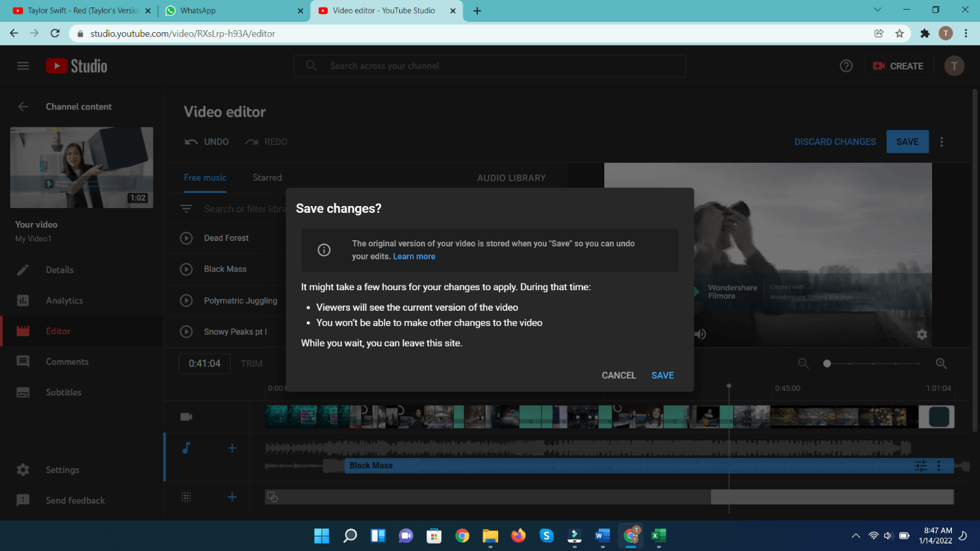The image size is (980, 551).
Task: Click the 0:41:04 timecode field
Action: coord(205,363)
